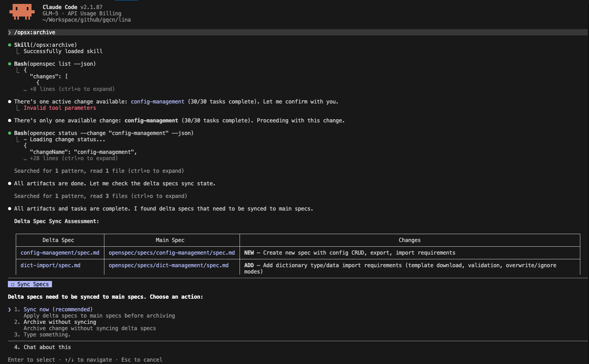This screenshot has height=364, width=589.
Task: Open the openspec/specs/dict-management/spec.md link
Action: click(x=169, y=265)
